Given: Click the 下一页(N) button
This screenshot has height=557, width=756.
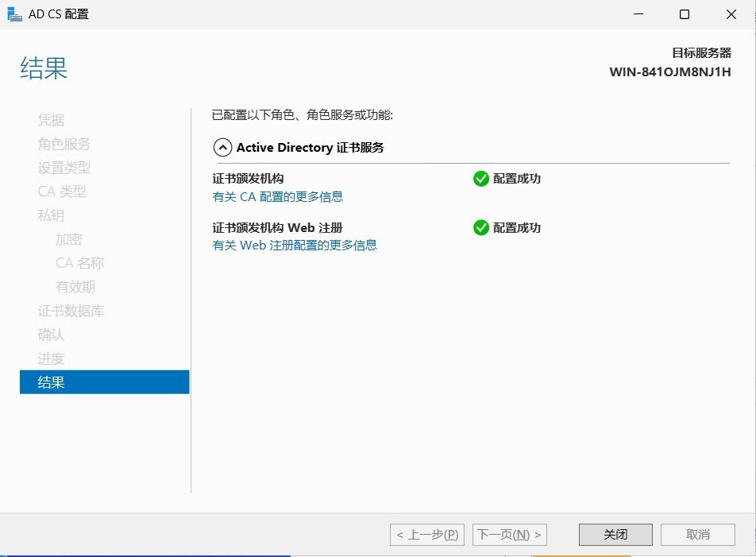Looking at the screenshot, I should click(510, 534).
